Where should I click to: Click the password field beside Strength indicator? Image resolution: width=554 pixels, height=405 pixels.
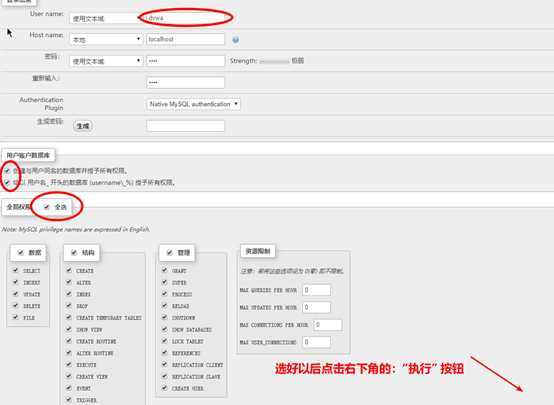(x=185, y=61)
